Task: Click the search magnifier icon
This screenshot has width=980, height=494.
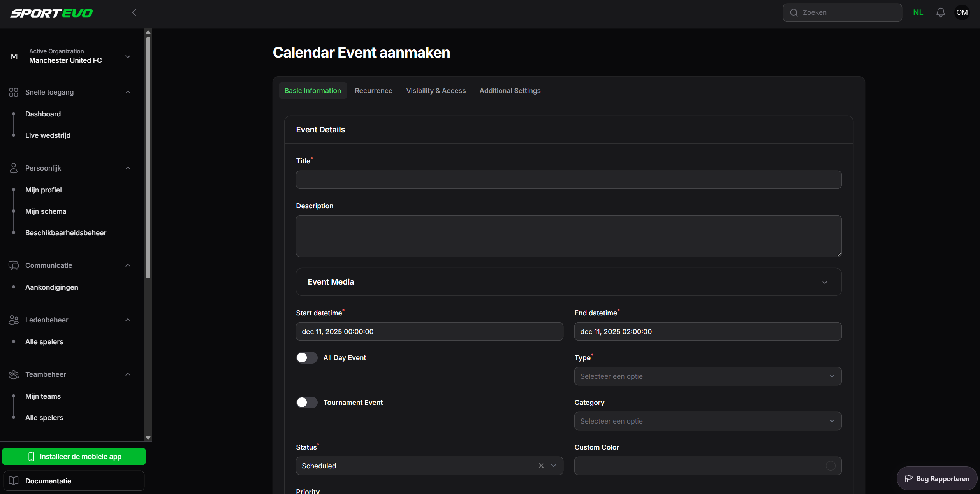Action: (x=794, y=12)
